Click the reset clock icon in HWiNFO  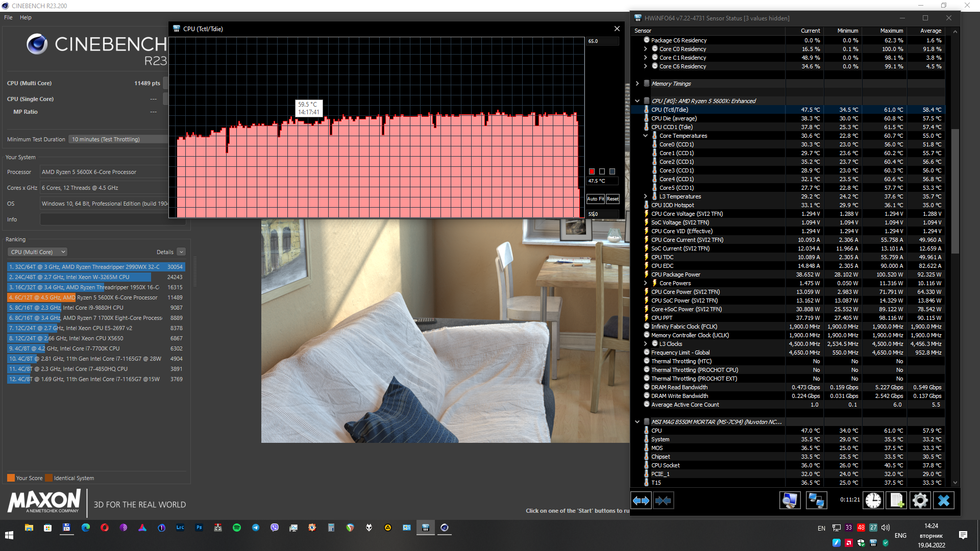873,500
